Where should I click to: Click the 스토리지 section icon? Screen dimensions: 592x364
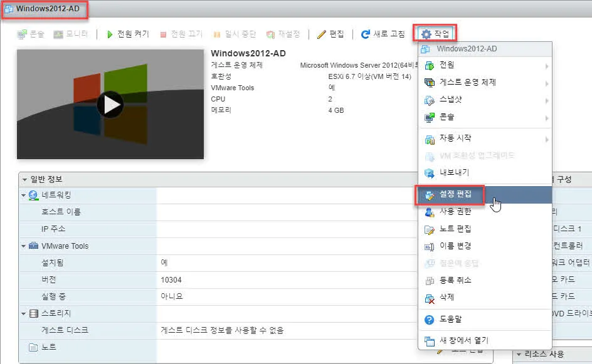[34, 313]
